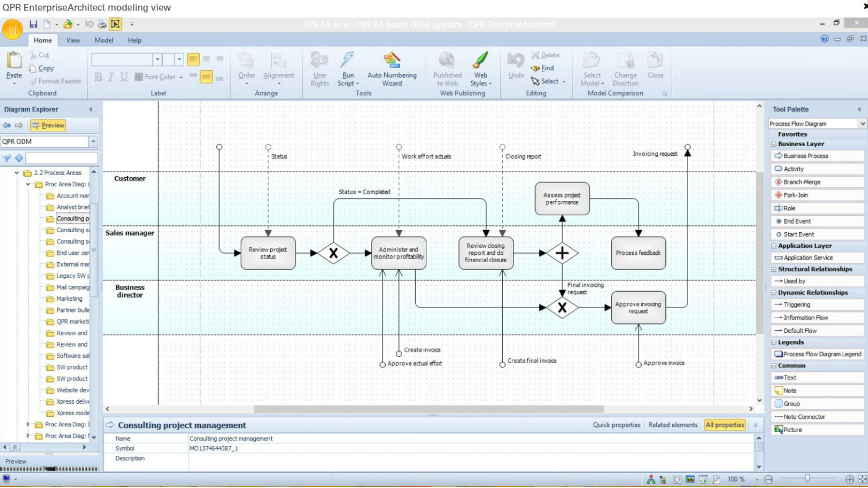Click the Name property value field

click(472, 438)
